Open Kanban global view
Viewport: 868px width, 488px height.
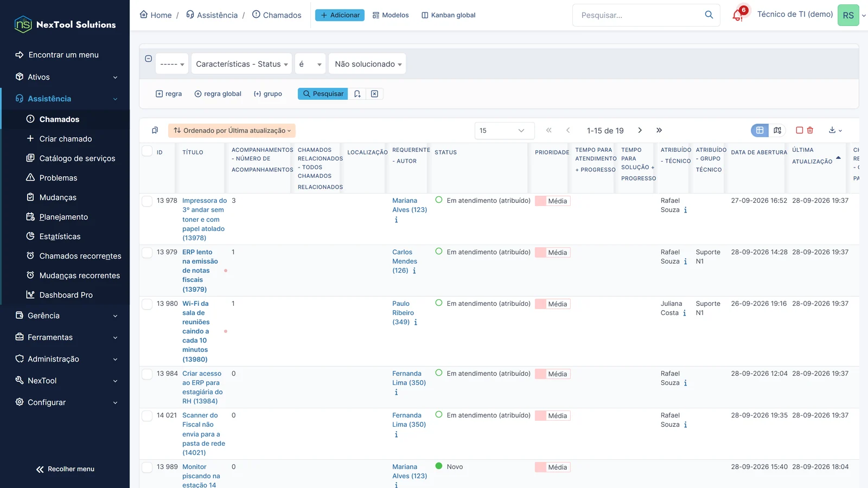point(448,15)
